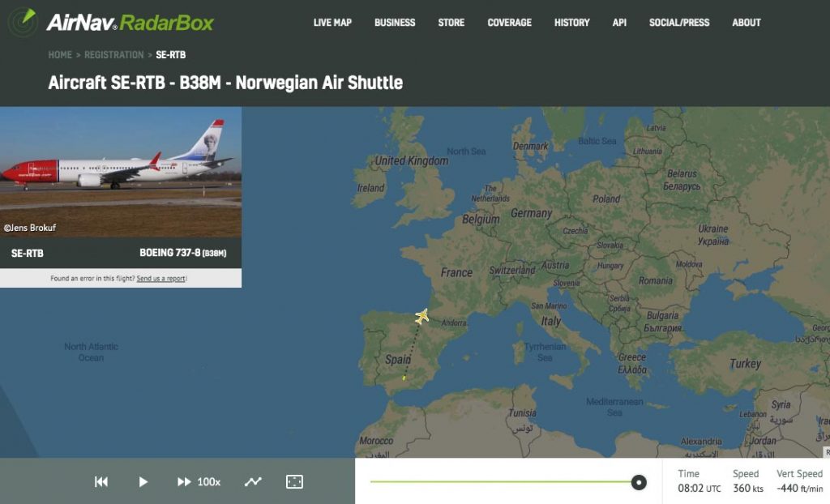830x504 pixels.
Task: Click the Mediterranean Sea map label
Action: point(614,407)
